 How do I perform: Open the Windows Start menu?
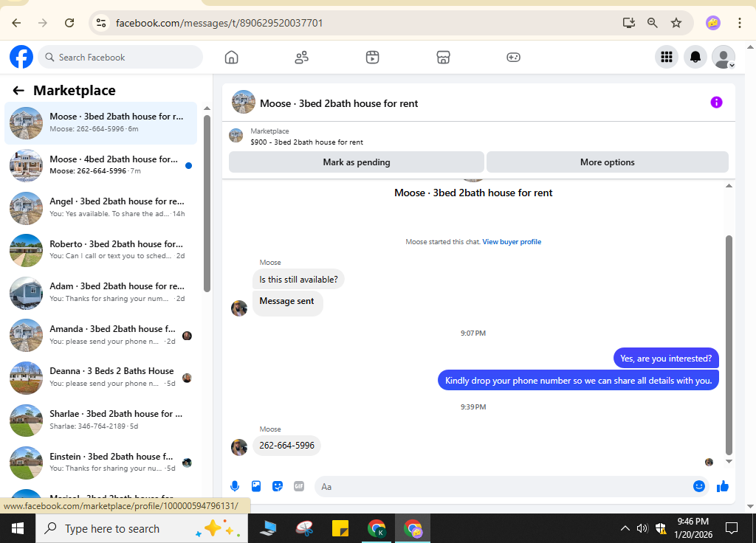18,528
